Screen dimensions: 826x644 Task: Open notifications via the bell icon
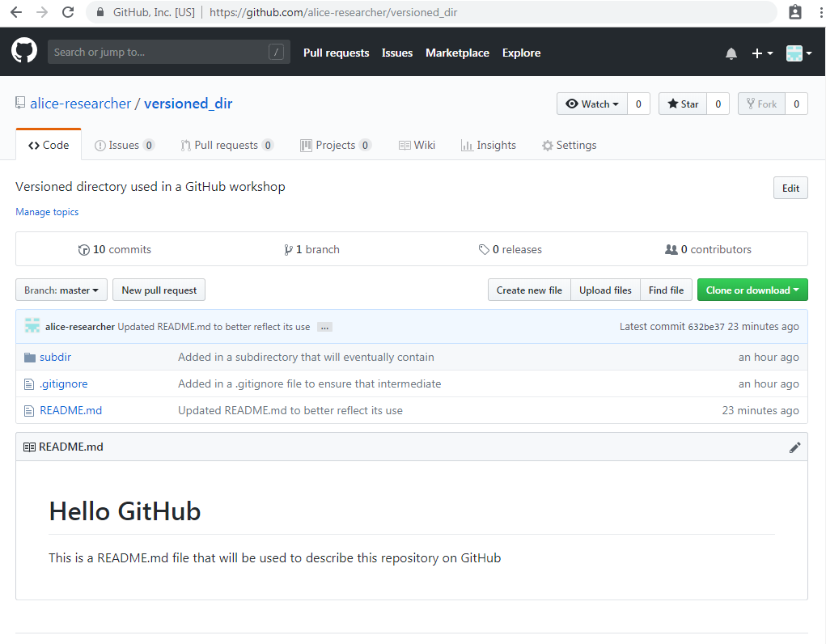point(731,53)
